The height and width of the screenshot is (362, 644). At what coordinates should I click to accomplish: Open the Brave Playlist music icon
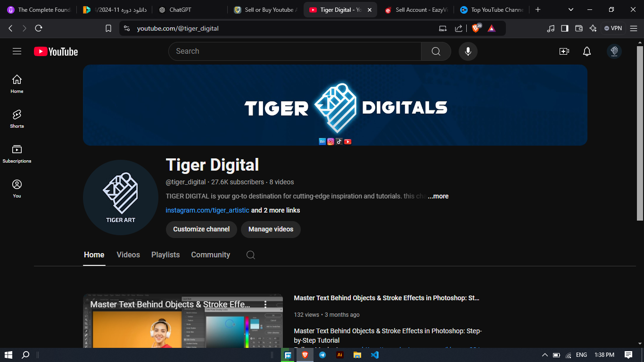[x=551, y=28]
